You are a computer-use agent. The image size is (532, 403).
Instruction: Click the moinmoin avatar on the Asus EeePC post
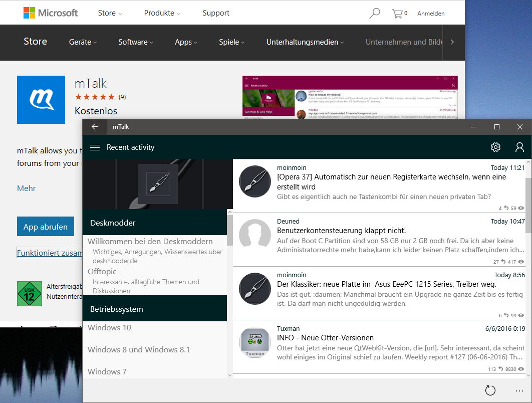pyautogui.click(x=255, y=289)
